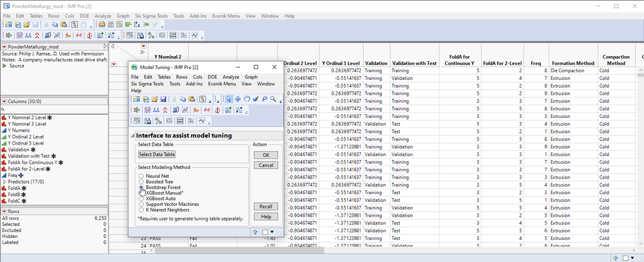Open the Columns panel red triangle menu
This screenshot has width=644, height=262.
pos(4,102)
